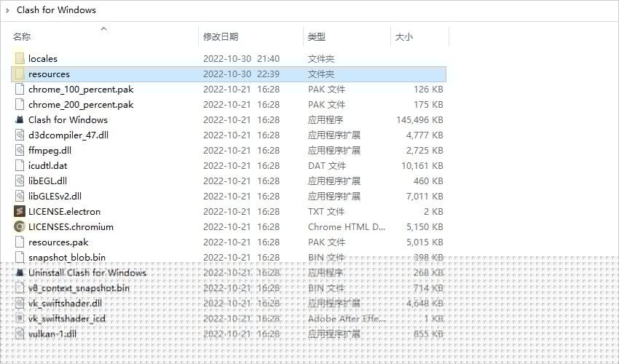Click the libGLESv2.dll file icon

20,197
